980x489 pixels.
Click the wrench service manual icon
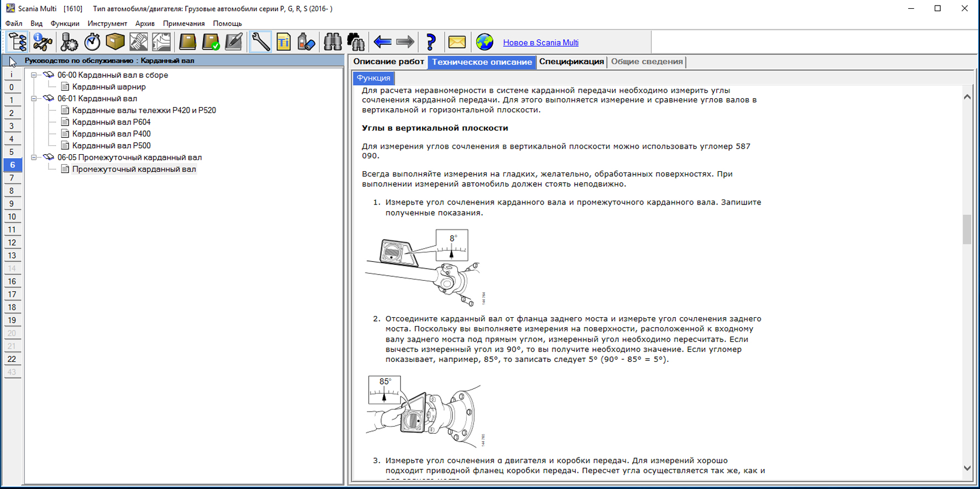point(260,42)
